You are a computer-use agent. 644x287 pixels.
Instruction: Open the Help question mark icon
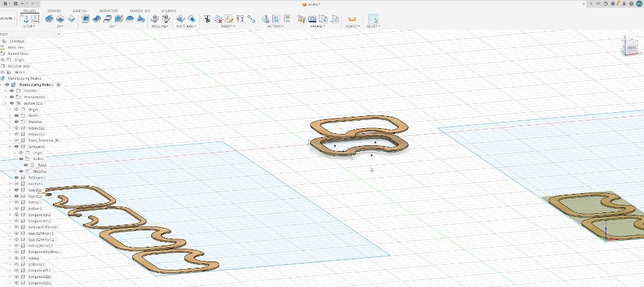(x=631, y=4)
